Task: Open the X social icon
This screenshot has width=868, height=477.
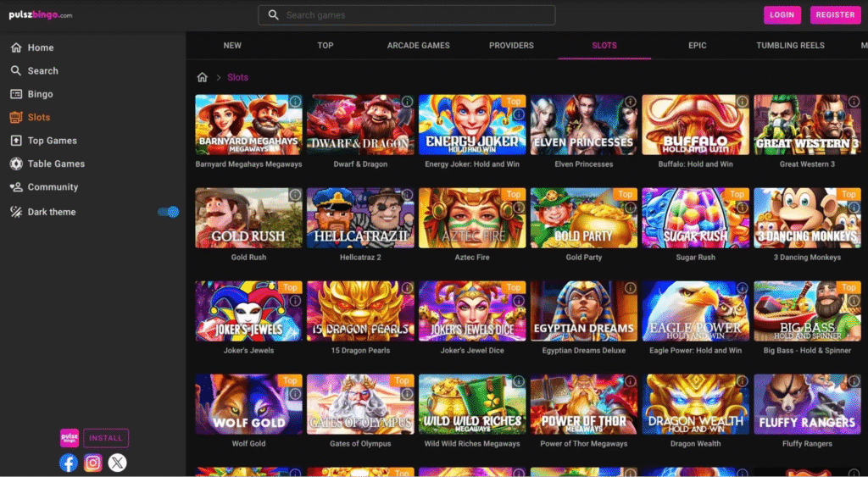Action: 117,463
